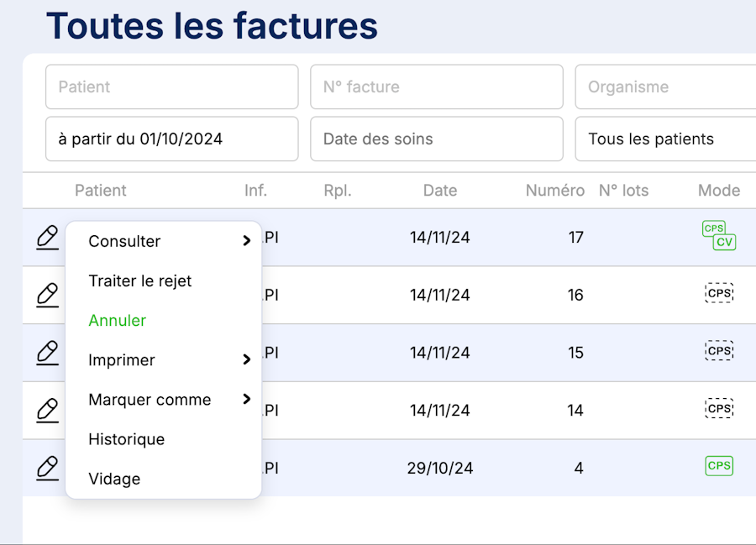Screen dimensions: 756x545
Task: Click the CPS CV mode icon on invoice 17
Action: tap(718, 236)
